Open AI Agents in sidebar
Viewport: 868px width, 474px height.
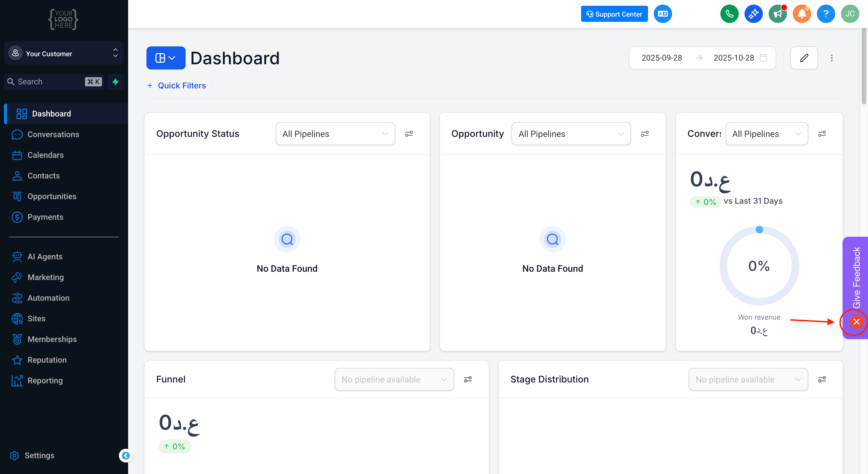tap(45, 257)
